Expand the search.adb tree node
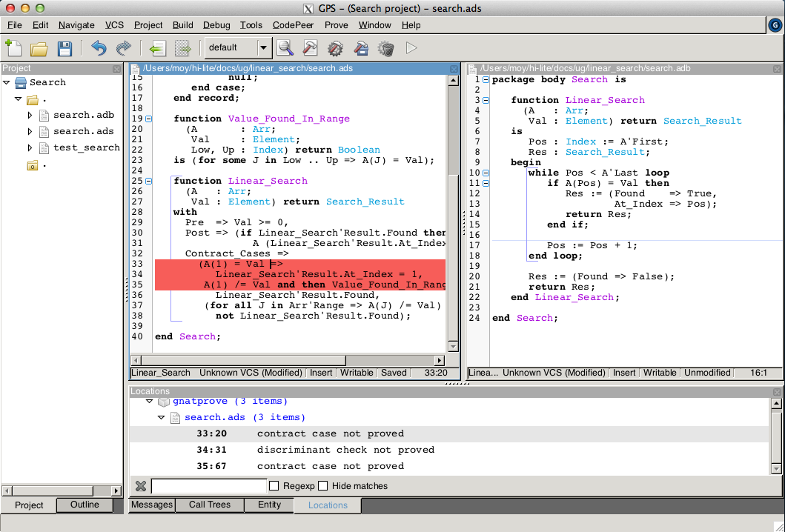Viewport: 785px width, 532px height. click(30, 115)
